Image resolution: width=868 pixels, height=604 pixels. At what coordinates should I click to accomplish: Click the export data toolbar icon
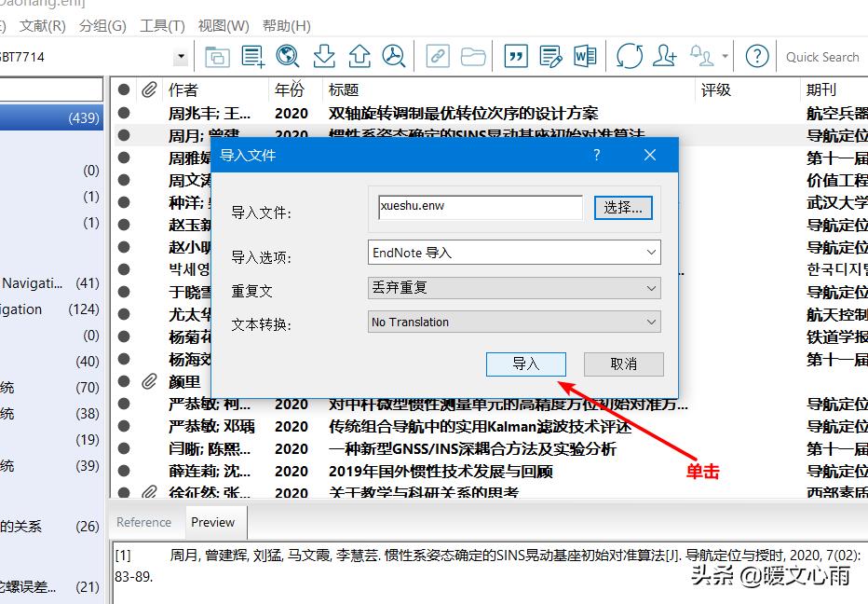[359, 56]
